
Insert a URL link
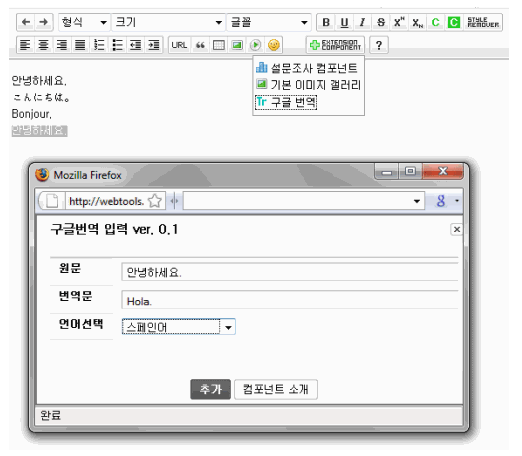[x=179, y=45]
